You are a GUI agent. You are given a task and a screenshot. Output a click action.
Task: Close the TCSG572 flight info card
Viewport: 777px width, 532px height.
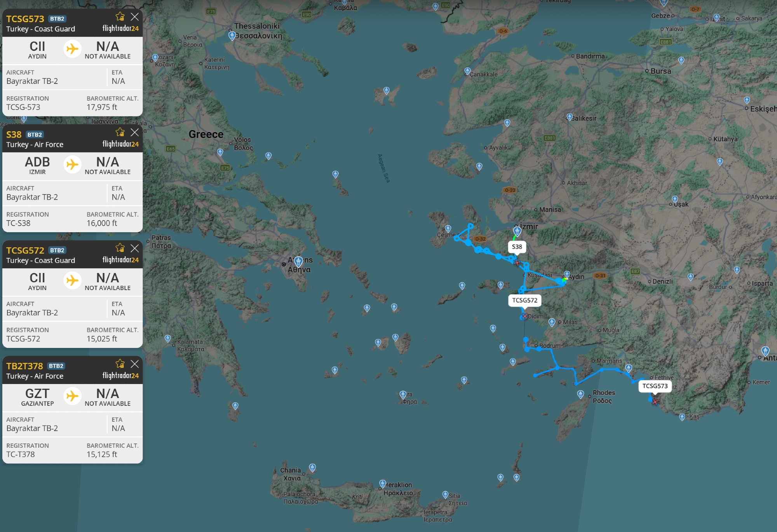tap(134, 249)
